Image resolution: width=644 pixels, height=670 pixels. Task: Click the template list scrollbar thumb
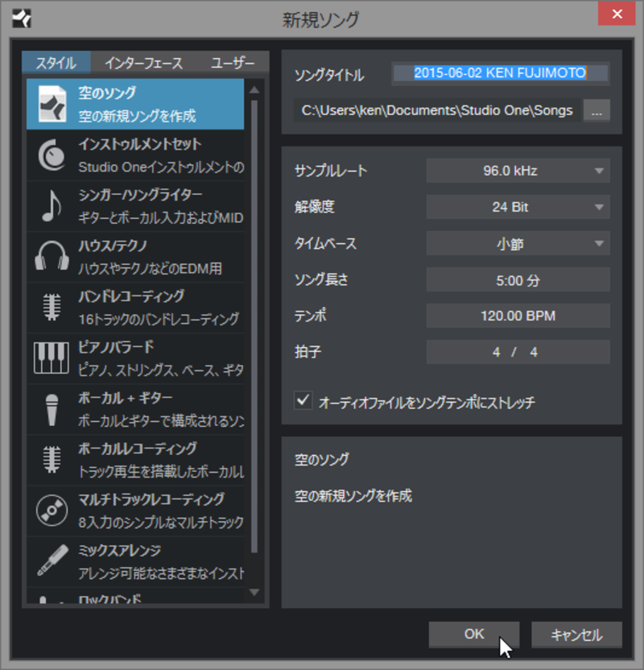(x=254, y=326)
